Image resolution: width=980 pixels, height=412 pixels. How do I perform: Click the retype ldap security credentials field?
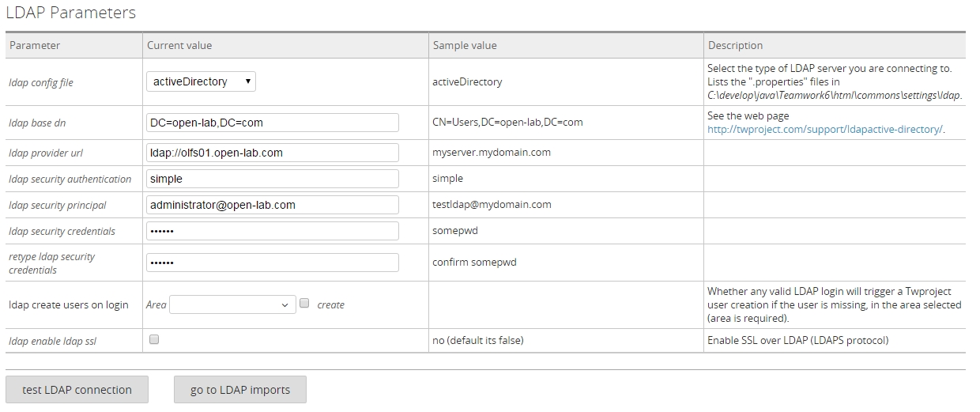pyautogui.click(x=273, y=263)
